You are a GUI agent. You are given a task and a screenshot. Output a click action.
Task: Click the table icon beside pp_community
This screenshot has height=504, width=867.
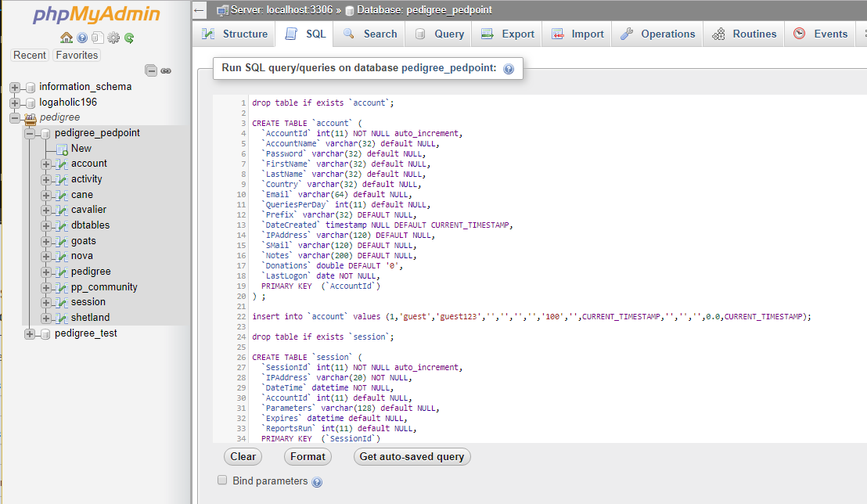coord(61,288)
